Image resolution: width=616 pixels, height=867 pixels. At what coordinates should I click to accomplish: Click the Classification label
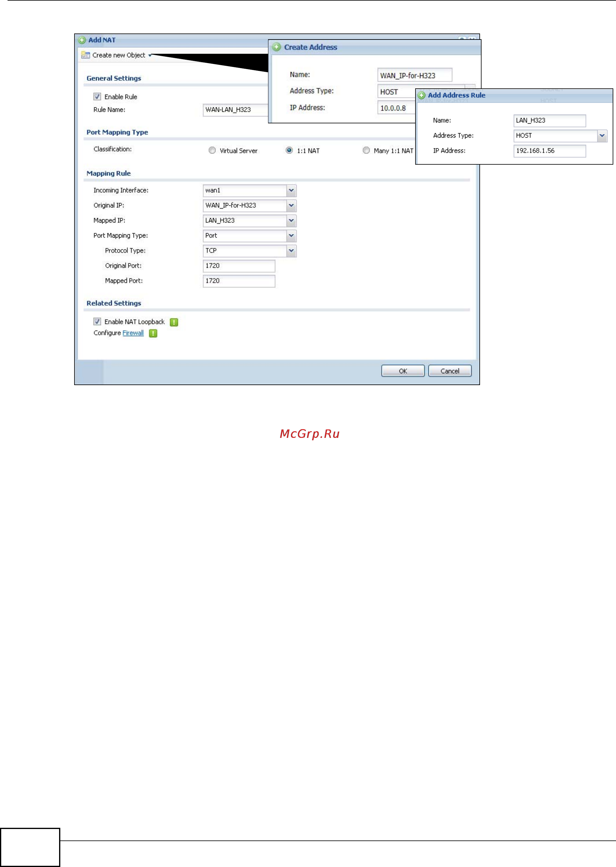click(113, 149)
